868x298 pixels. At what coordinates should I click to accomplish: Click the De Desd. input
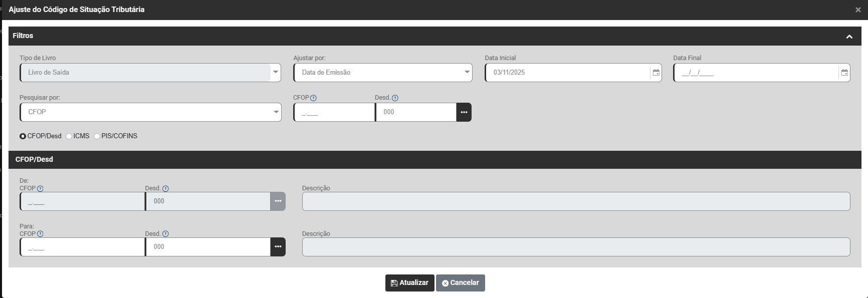click(x=208, y=201)
